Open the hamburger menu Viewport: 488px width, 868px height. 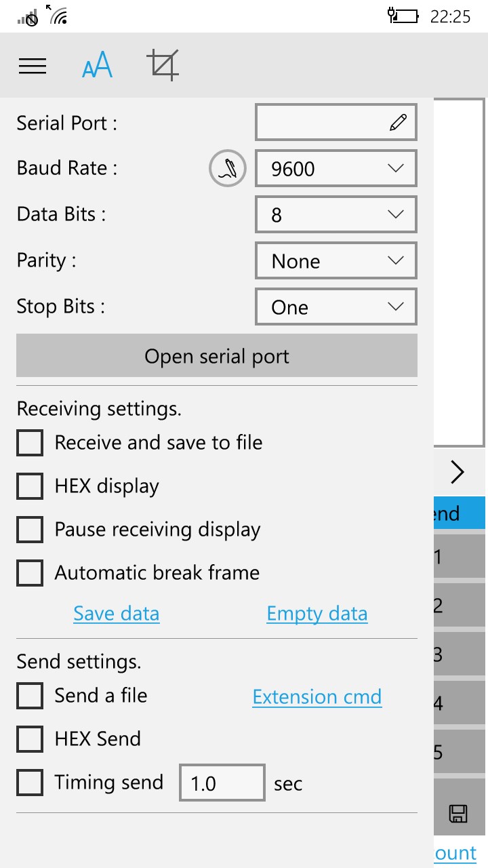[33, 66]
